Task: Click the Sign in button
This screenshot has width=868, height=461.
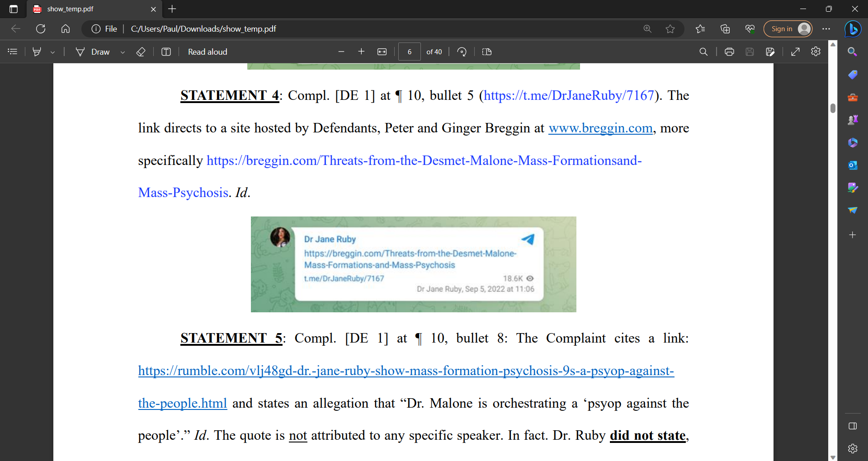Action: tap(788, 29)
